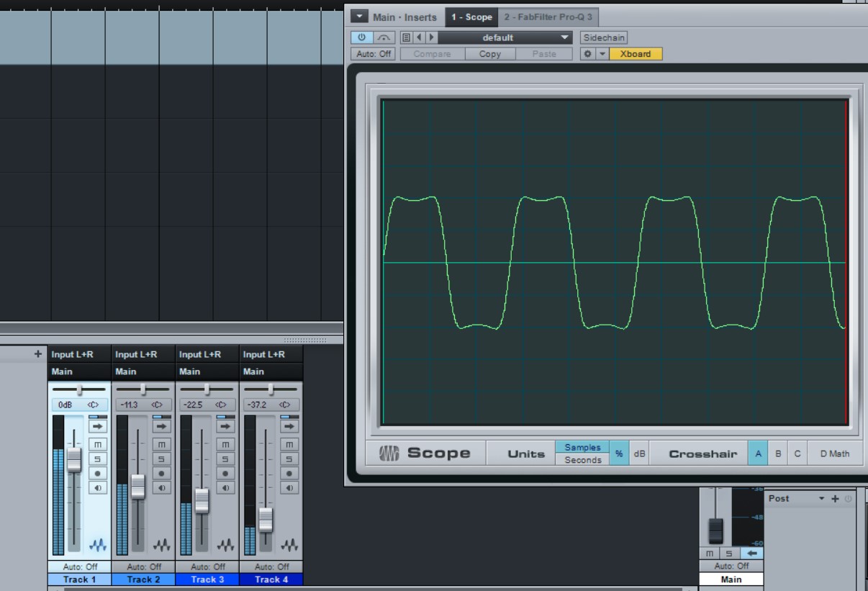Enable input monitoring on Track 1

point(97,487)
